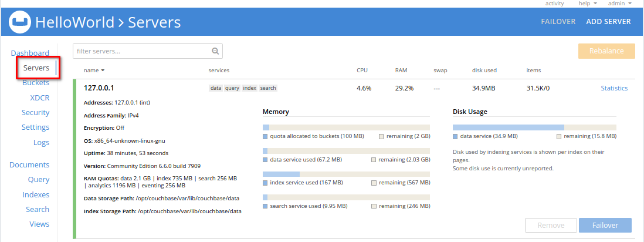Click FAILOVER in the header
The width and height of the screenshot is (644, 242).
(x=558, y=22)
